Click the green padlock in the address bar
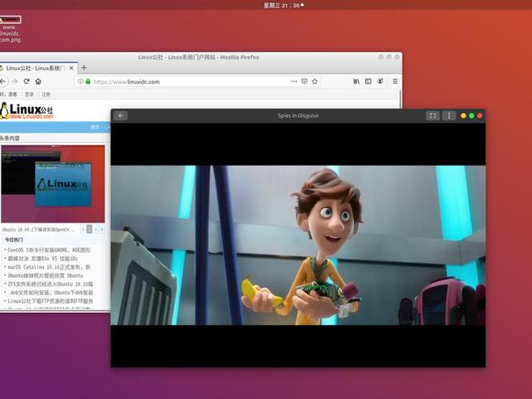Image resolution: width=532 pixels, height=399 pixels. pyautogui.click(x=88, y=81)
